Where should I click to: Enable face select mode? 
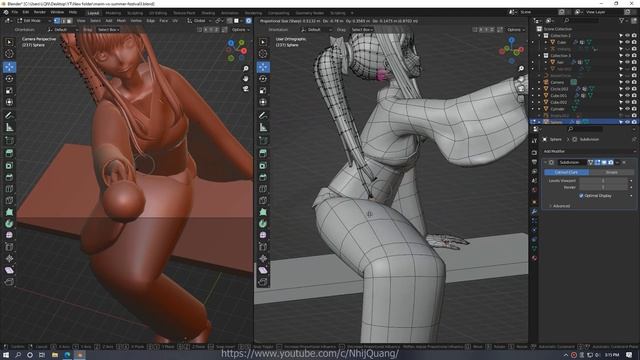point(69,20)
